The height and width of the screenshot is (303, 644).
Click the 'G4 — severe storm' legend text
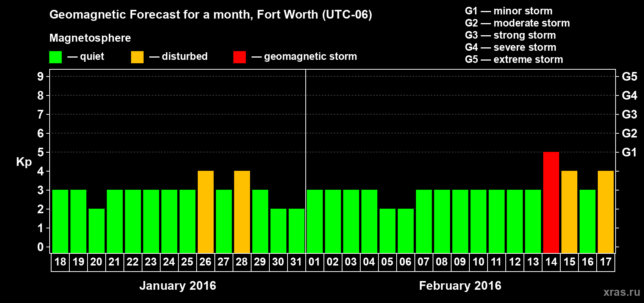pyautogui.click(x=511, y=47)
